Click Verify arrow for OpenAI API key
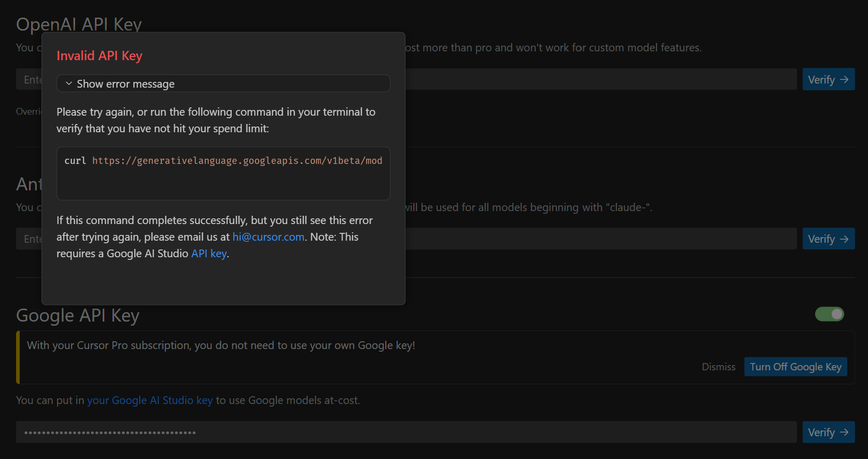 [x=828, y=79]
